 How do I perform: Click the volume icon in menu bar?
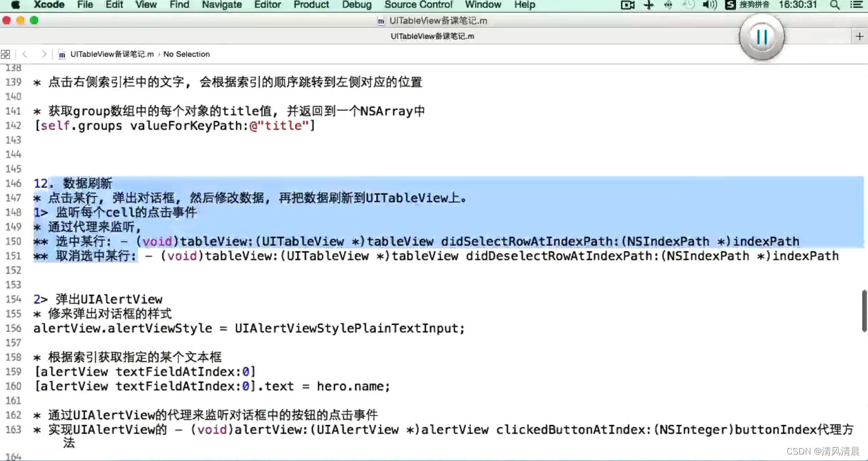[709, 5]
